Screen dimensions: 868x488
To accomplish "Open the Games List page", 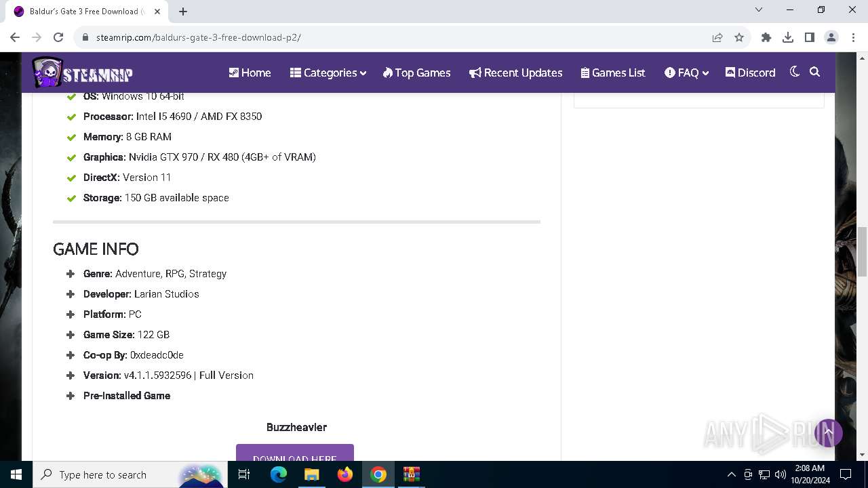I will coord(613,73).
